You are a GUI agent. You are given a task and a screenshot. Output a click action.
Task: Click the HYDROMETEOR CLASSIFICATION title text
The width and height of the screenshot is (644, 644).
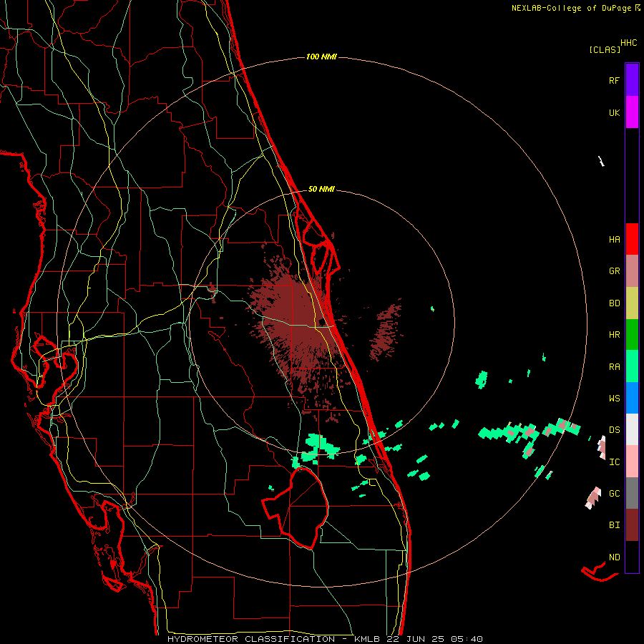[251, 639]
